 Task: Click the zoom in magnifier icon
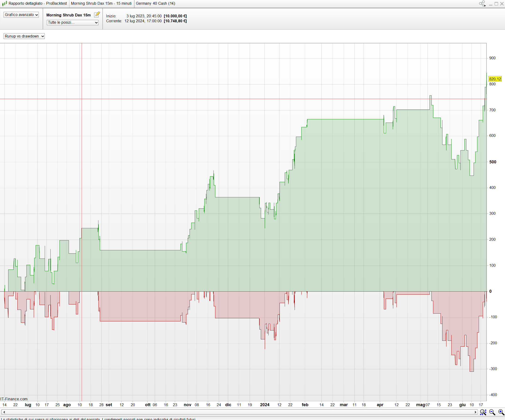[x=501, y=412]
